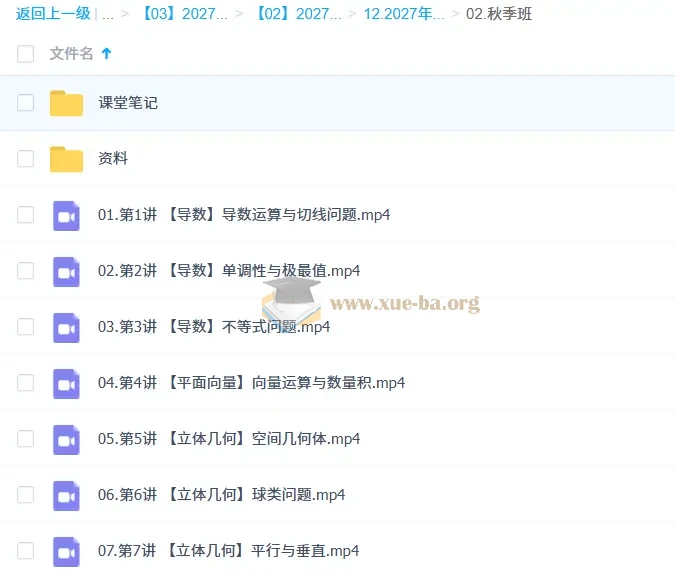The image size is (675, 574).
Task: Click video icon for 01.第1讲 导数运算与切线问题
Action: tap(66, 216)
